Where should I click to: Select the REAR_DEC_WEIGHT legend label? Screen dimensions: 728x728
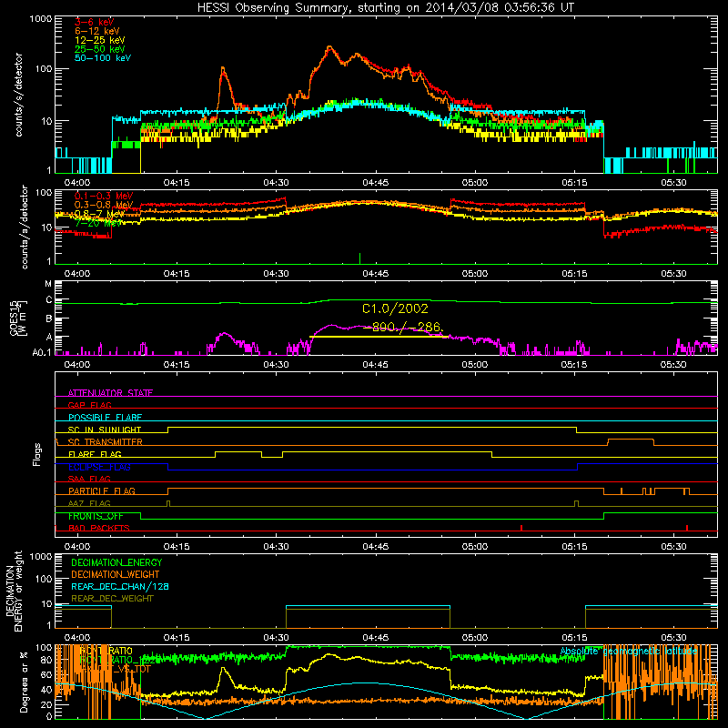pos(112,599)
